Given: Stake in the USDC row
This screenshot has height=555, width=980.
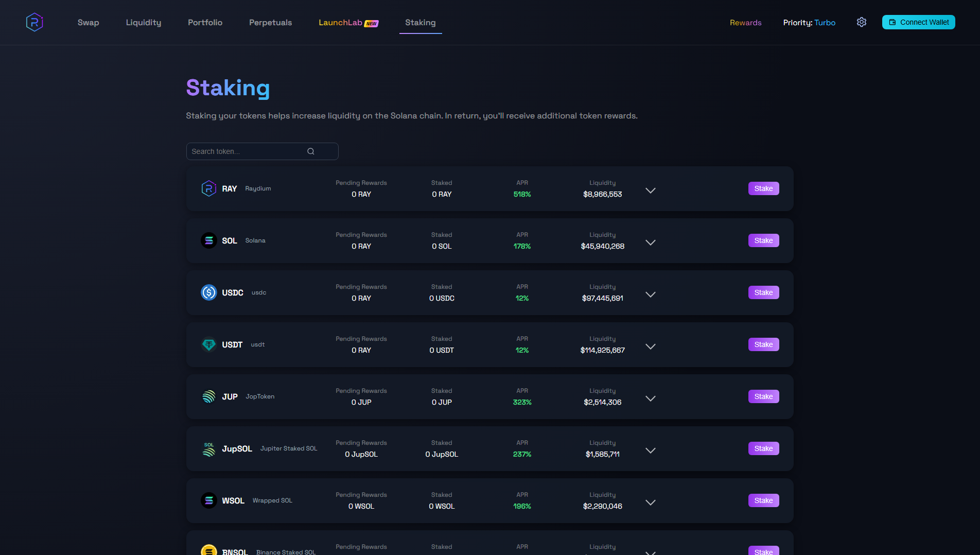Looking at the screenshot, I should [x=763, y=292].
